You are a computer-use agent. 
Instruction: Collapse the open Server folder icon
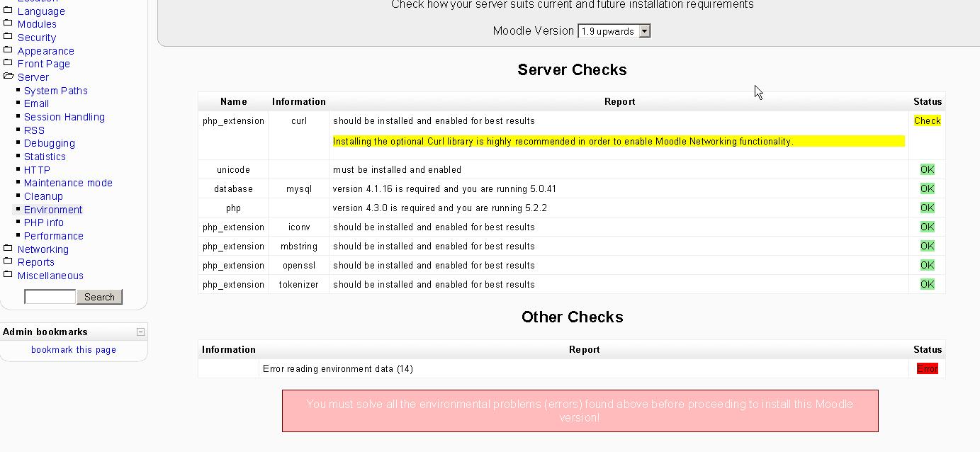click(x=9, y=77)
